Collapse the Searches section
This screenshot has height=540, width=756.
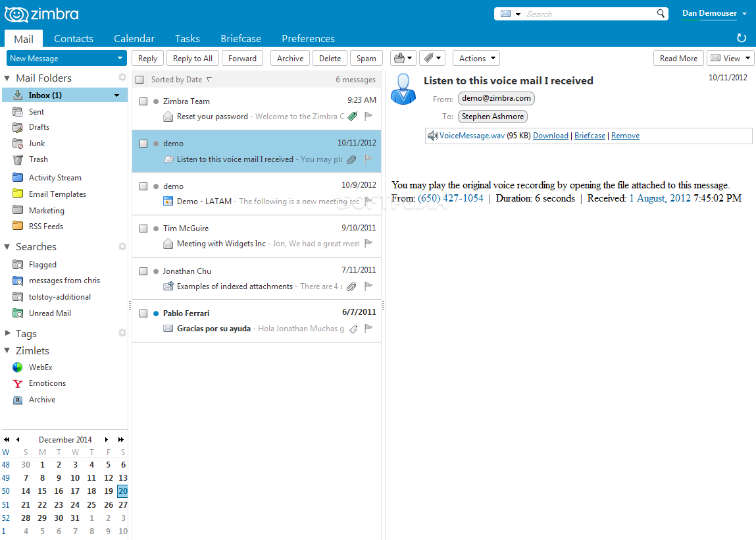(7, 246)
